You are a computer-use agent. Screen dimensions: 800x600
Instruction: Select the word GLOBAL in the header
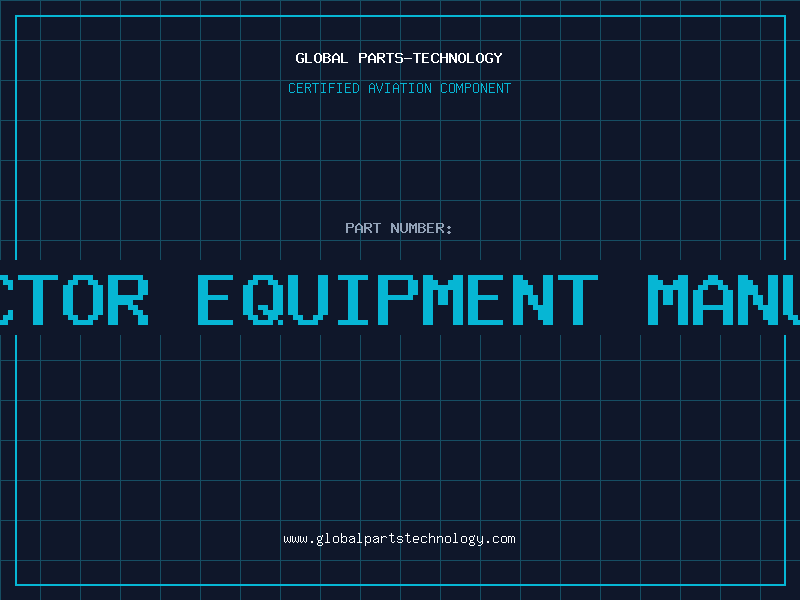pos(322,58)
